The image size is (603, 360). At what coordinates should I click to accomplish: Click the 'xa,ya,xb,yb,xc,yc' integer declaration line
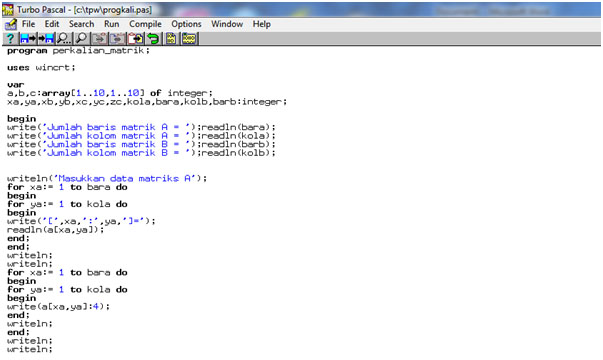[x=147, y=102]
